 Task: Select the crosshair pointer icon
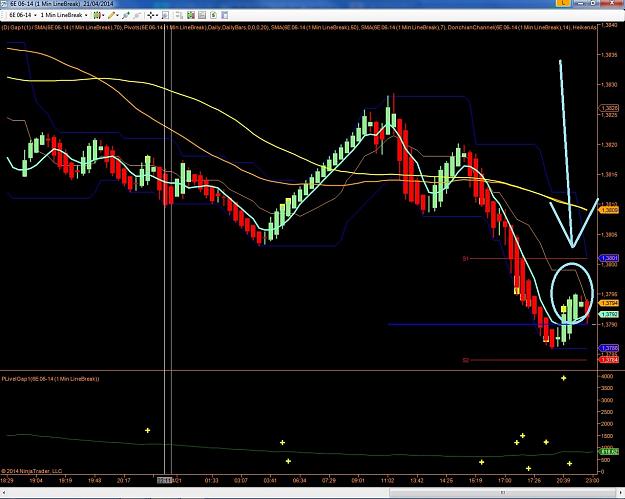[x=151, y=15]
